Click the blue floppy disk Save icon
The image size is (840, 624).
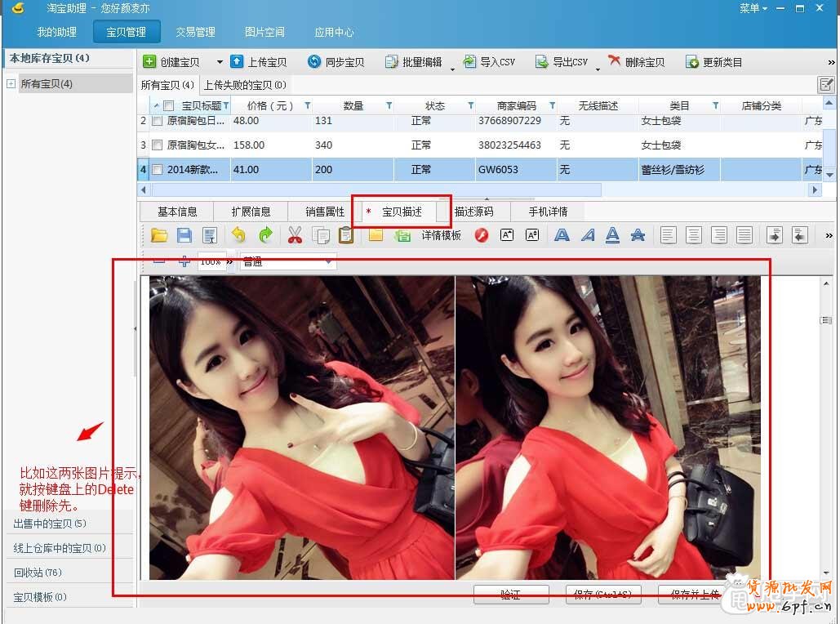click(184, 235)
